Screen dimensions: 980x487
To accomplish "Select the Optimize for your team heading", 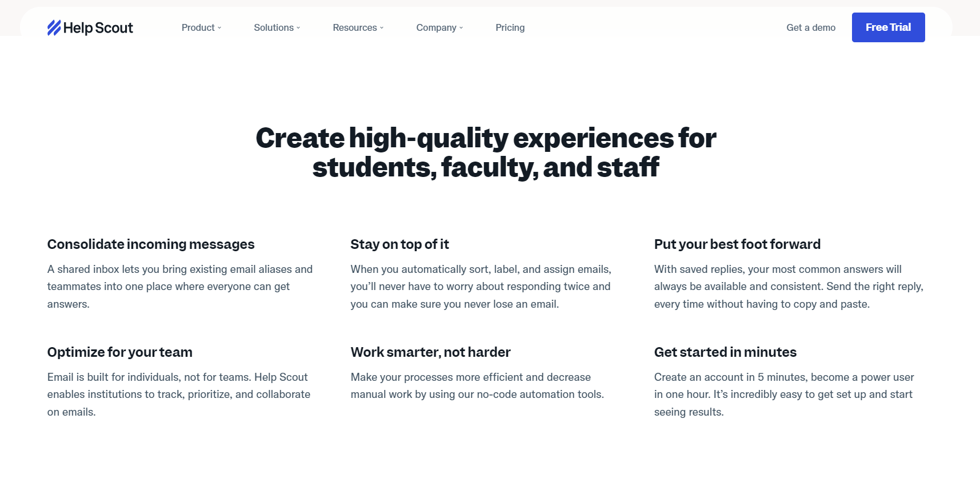I will tap(120, 352).
